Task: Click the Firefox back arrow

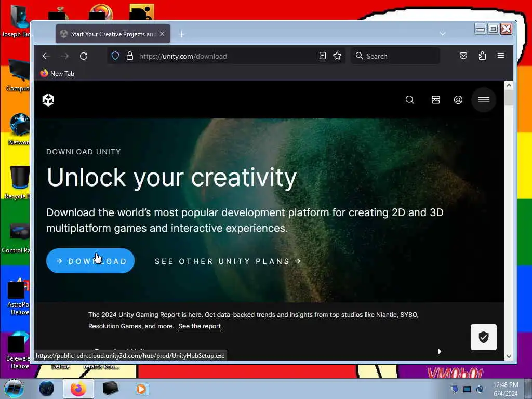Action: [46, 56]
